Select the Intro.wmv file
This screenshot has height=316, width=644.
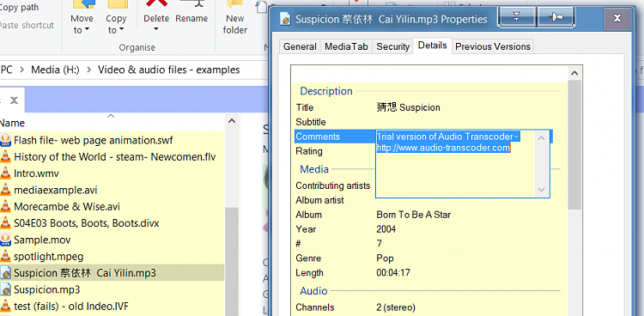coord(36,173)
